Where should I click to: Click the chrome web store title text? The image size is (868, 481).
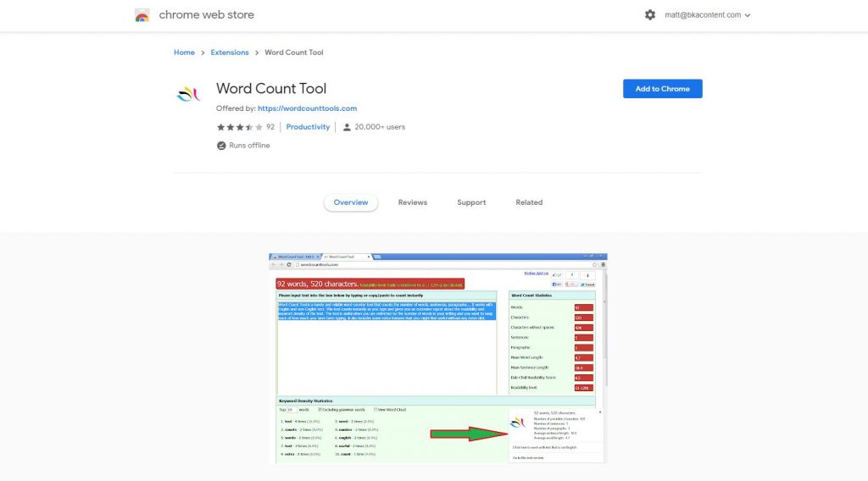(x=207, y=15)
